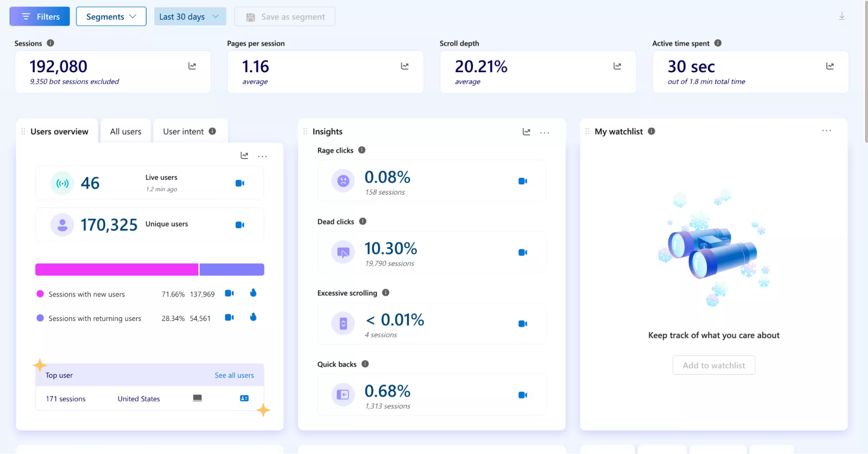
Task: Open My watchlist more options menu
Action: [x=826, y=131]
